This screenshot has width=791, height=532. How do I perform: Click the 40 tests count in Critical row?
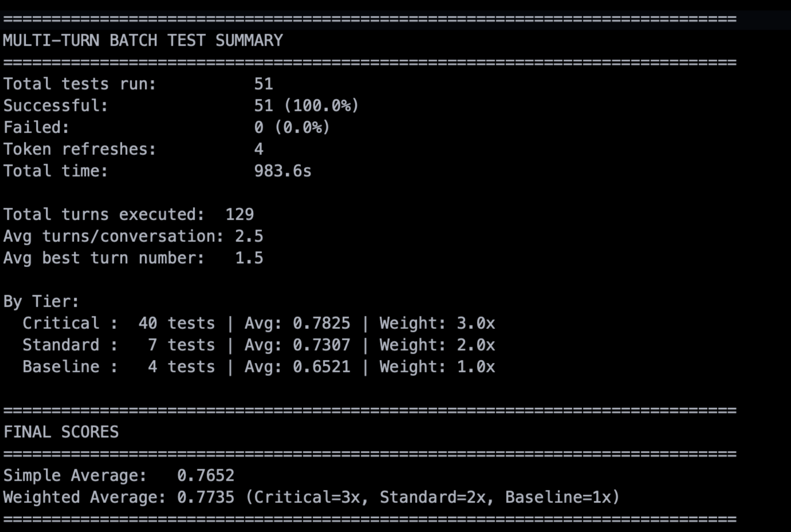point(176,323)
